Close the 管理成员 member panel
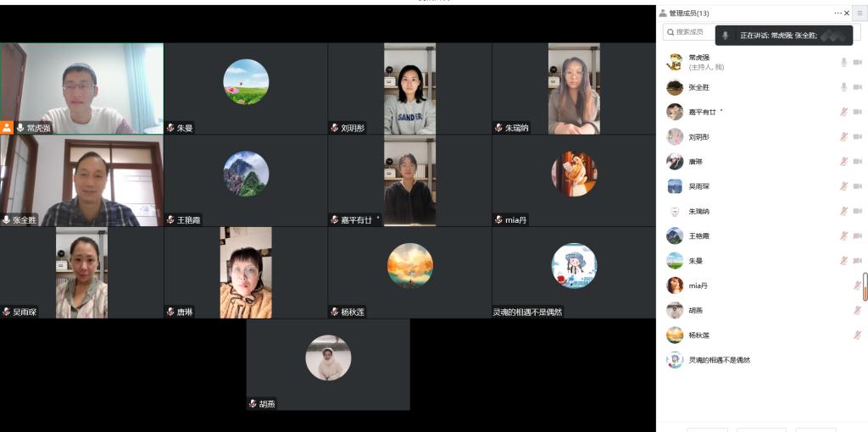This screenshot has height=432, width=868. point(847,13)
